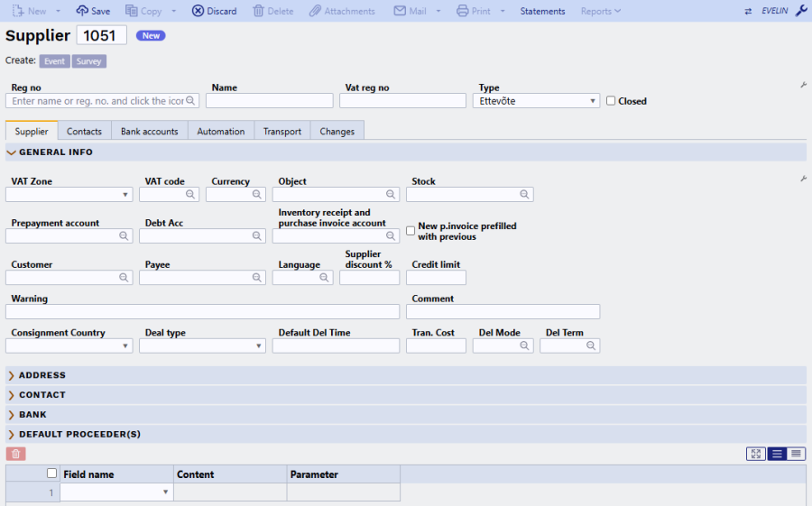Screen dimensions: 812x506
Task: Open dropdown arrow next to Mail
Action: tap(438, 11)
